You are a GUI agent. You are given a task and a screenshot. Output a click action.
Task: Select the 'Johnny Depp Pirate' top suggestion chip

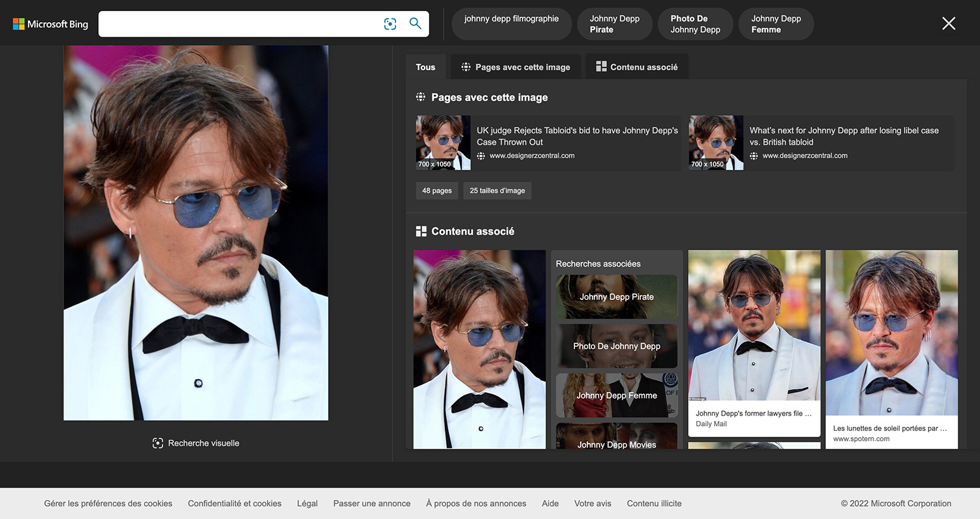click(x=615, y=24)
